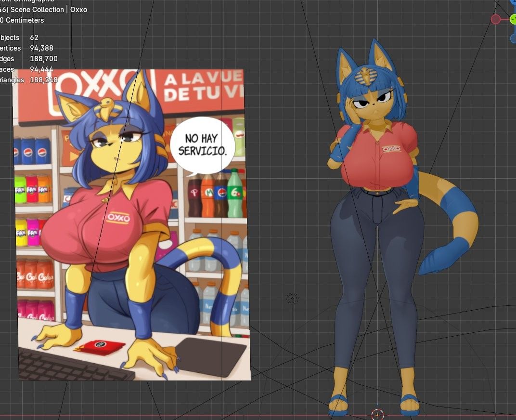
Task: Click the faces count '94,444'
Action: (41, 69)
